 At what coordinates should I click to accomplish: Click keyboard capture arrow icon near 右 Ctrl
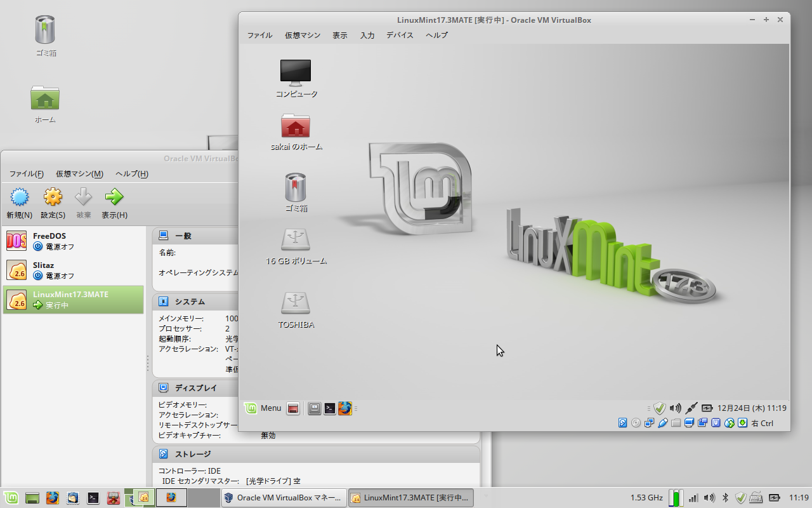[743, 423]
